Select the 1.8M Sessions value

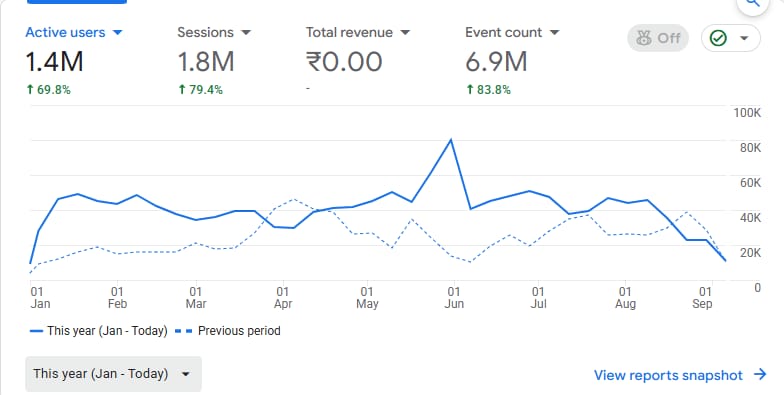(206, 62)
